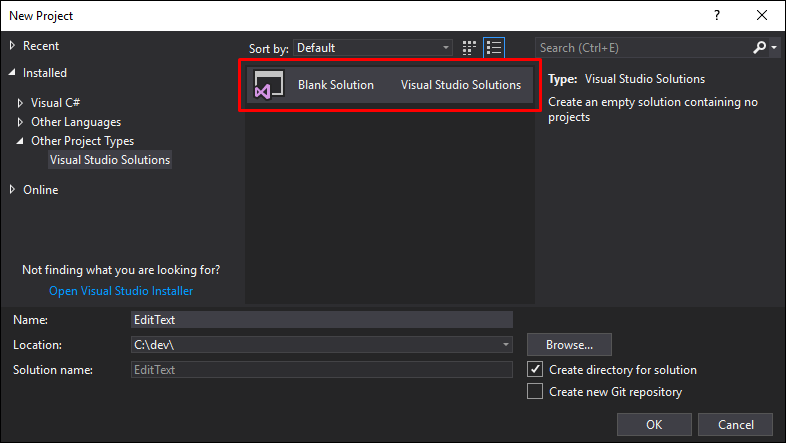Click the search magnifier icon

759,48
